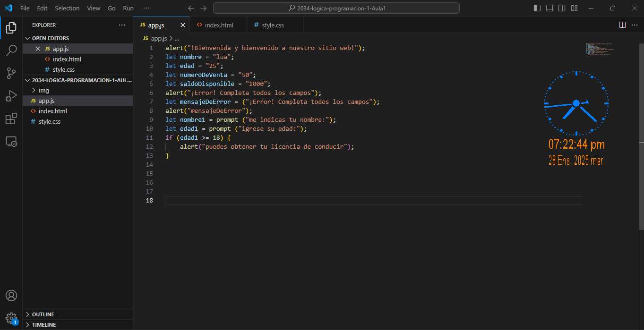Open the Explorer view in activity bar
This screenshot has height=330, width=644.
point(11,28)
